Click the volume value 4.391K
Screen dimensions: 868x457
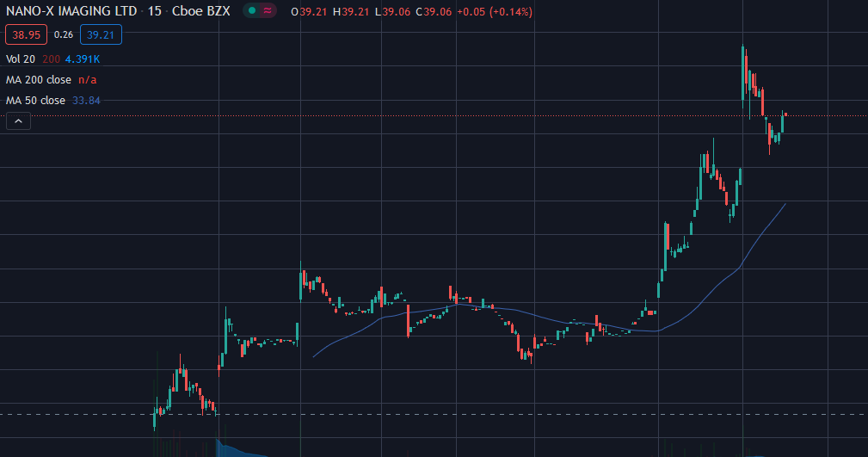pyautogui.click(x=83, y=59)
